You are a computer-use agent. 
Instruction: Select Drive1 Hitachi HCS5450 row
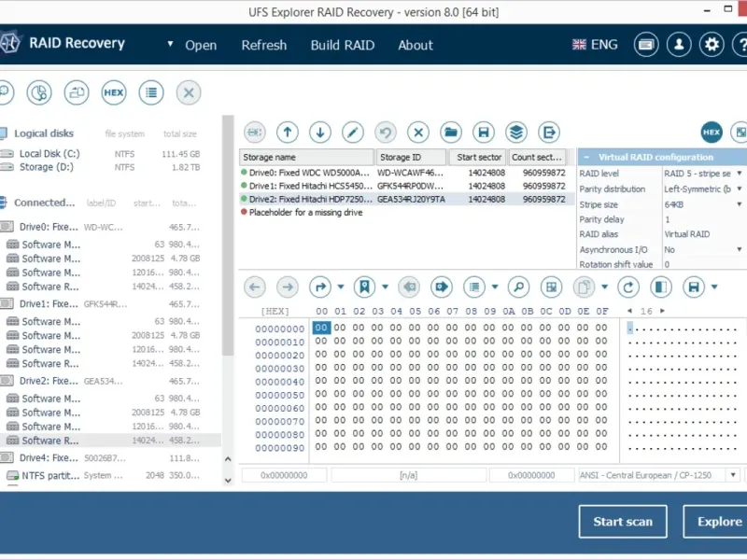406,186
